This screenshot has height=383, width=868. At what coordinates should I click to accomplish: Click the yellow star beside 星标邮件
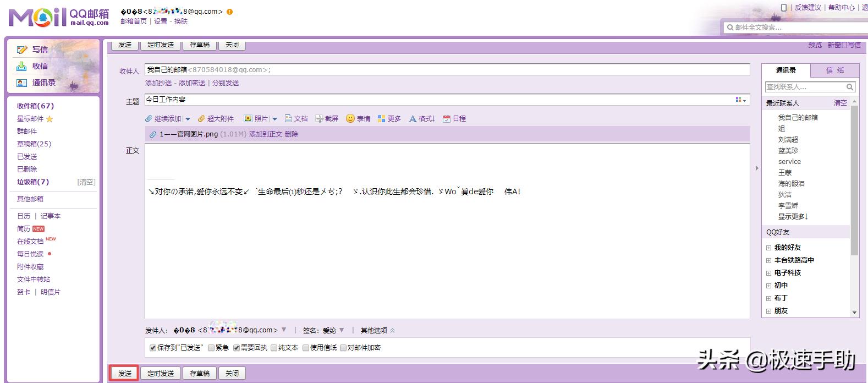(50, 119)
